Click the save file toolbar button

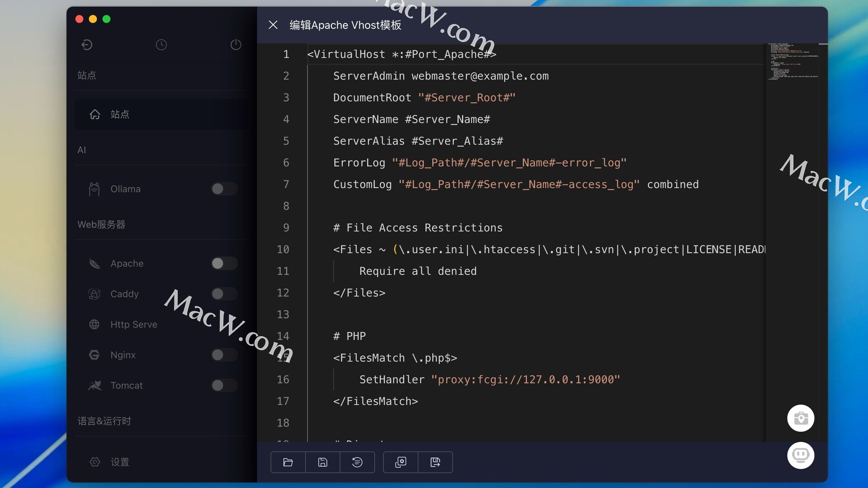click(x=323, y=462)
